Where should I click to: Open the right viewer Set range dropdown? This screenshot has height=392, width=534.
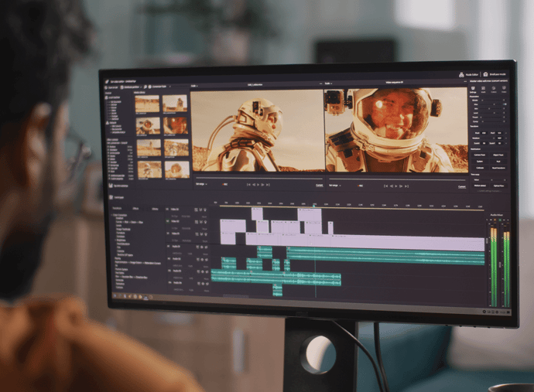click(334, 186)
